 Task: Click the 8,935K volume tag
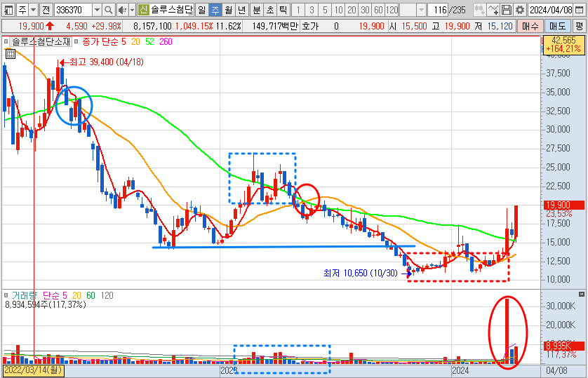tap(564, 346)
